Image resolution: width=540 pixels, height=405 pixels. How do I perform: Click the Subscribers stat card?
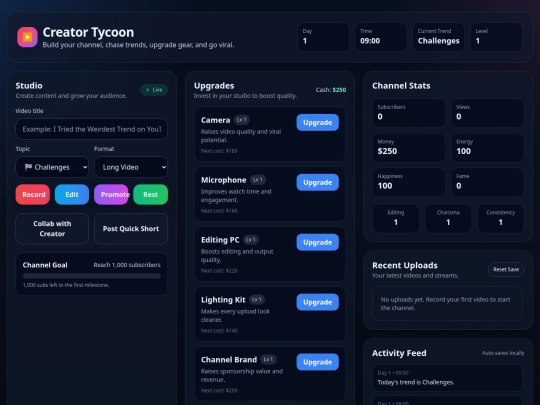pyautogui.click(x=409, y=113)
